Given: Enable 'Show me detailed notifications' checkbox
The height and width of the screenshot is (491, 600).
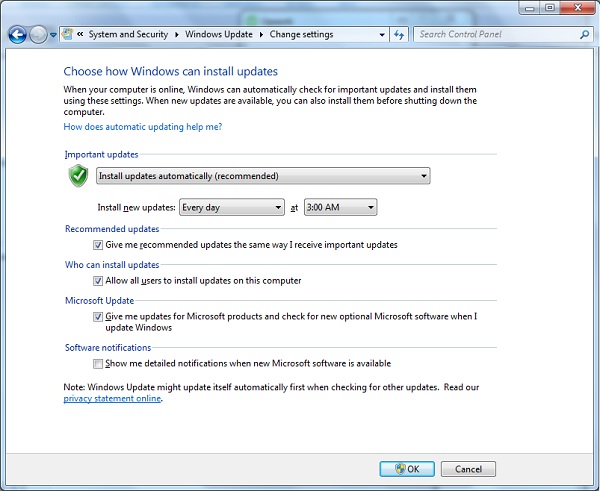Looking at the screenshot, I should pyautogui.click(x=98, y=364).
